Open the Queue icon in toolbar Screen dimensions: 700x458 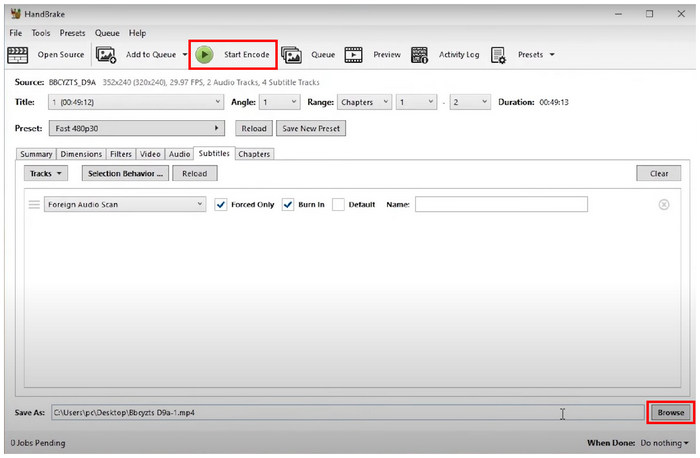pyautogui.click(x=291, y=55)
